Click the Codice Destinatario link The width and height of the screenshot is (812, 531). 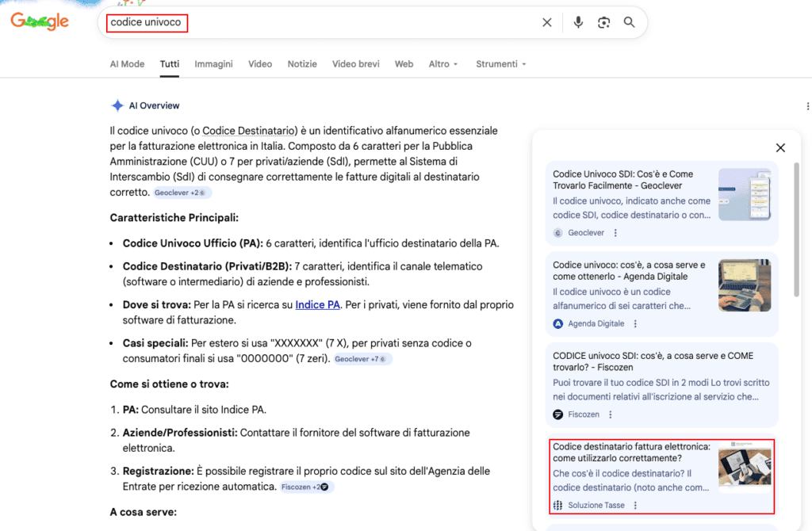[x=247, y=130]
